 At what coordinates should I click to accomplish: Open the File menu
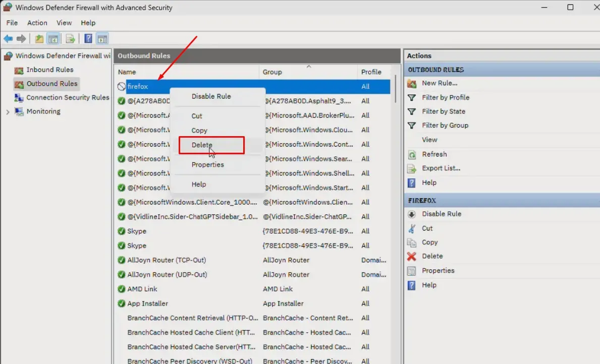pos(12,23)
